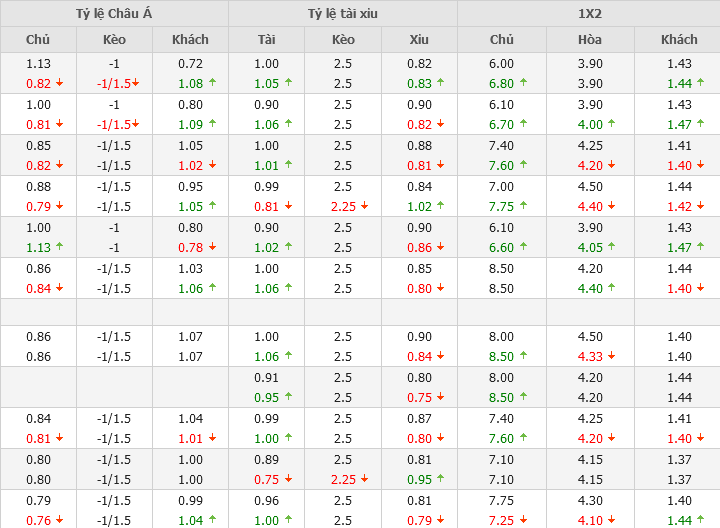Click the red down arrow beside 0.76
Image resolution: width=720 pixels, height=528 pixels.
pyautogui.click(x=60, y=519)
